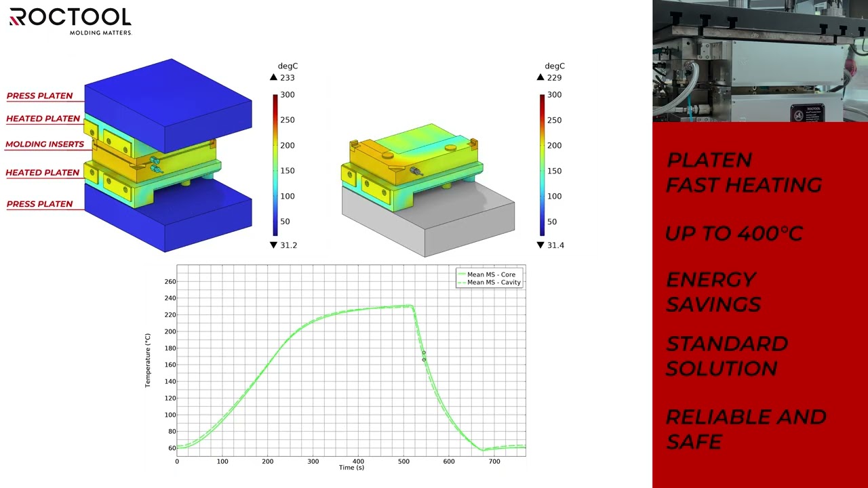Select the MOLDING INSERTS label
Viewport: 868px width, 488px height.
click(45, 144)
